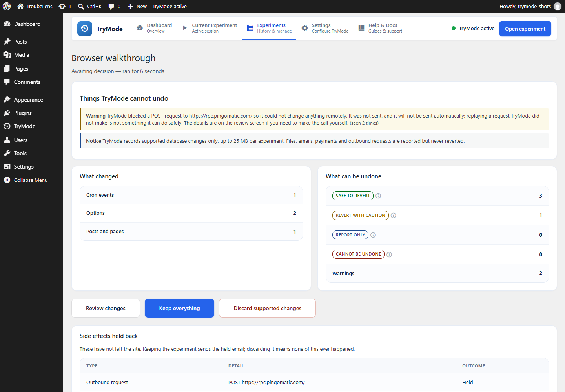Click the CANNOT BE UNDONE badge
Screen dimensions: 565x392
tap(358, 254)
